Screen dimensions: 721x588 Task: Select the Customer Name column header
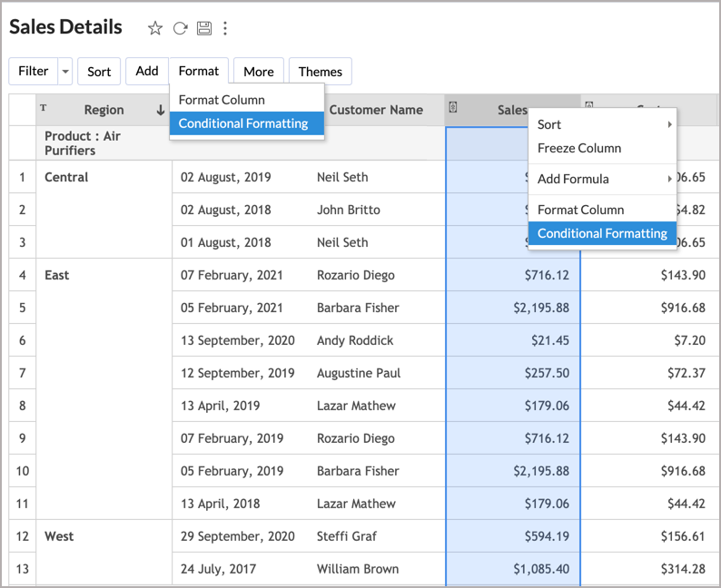click(x=376, y=110)
